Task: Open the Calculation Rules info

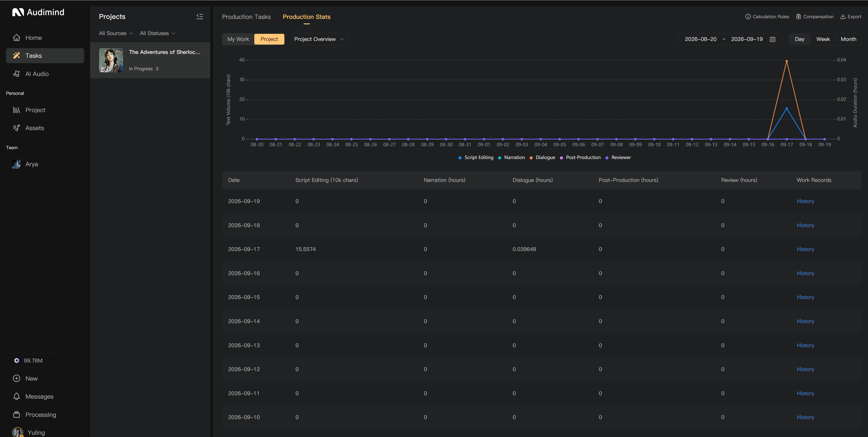Action: pos(767,17)
